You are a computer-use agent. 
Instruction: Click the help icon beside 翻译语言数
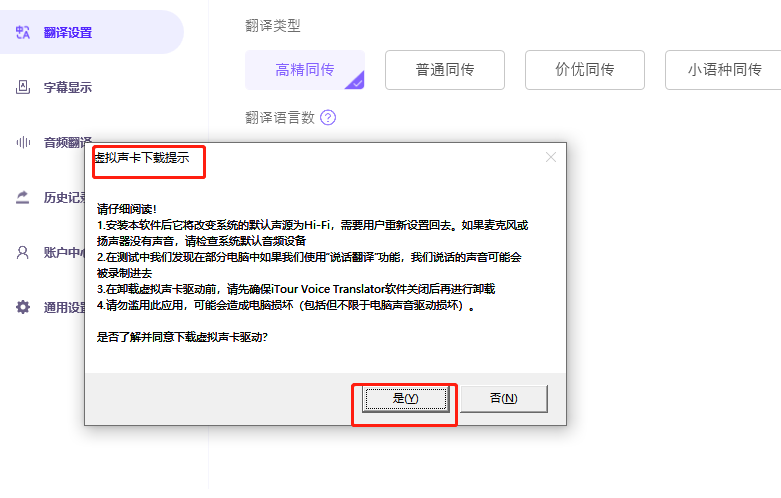tap(328, 118)
